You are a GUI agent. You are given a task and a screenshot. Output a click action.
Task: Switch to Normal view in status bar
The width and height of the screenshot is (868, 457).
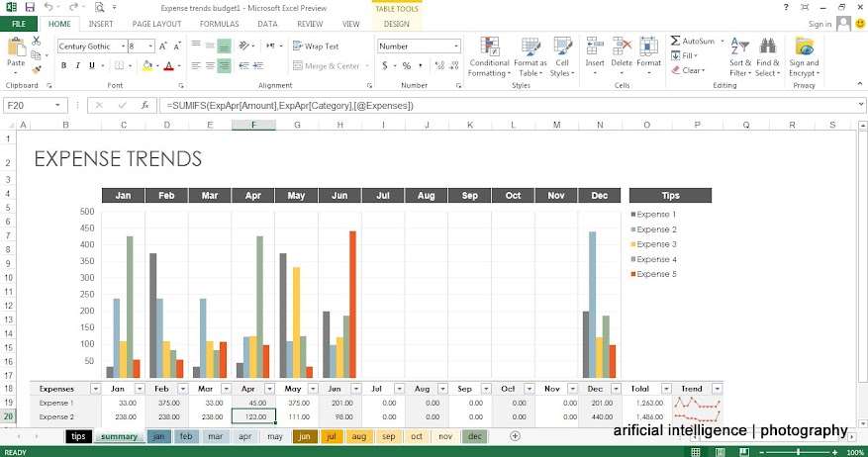point(695,452)
